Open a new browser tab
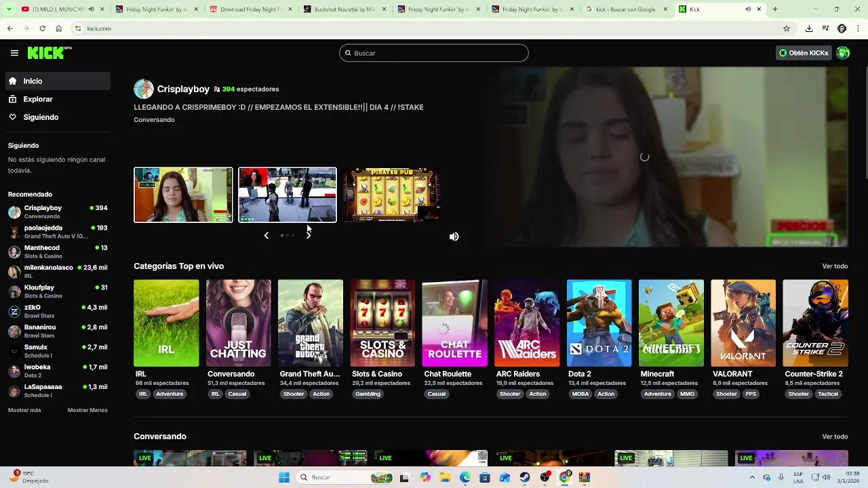 (775, 9)
